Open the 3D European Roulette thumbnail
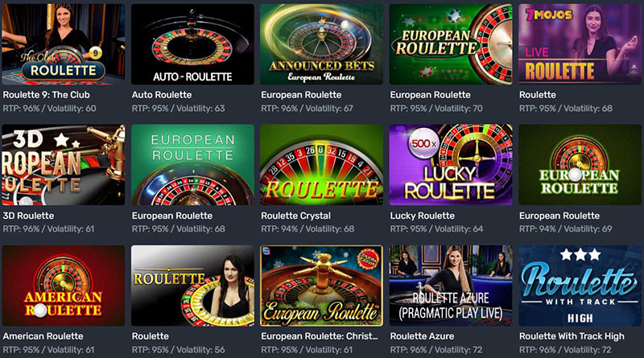644x358 pixels. (64, 165)
